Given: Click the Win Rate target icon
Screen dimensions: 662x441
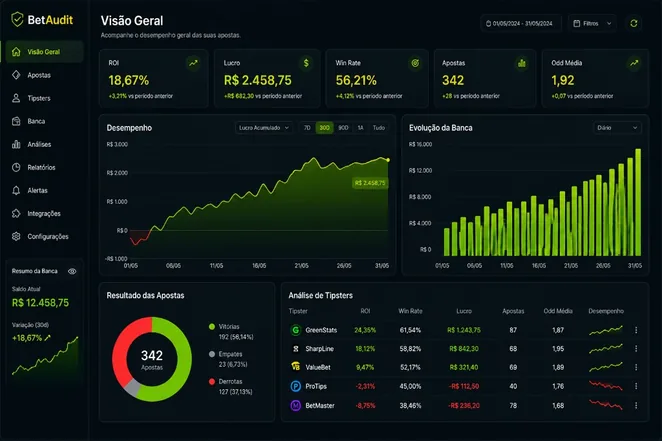Looking at the screenshot, I should 415,63.
